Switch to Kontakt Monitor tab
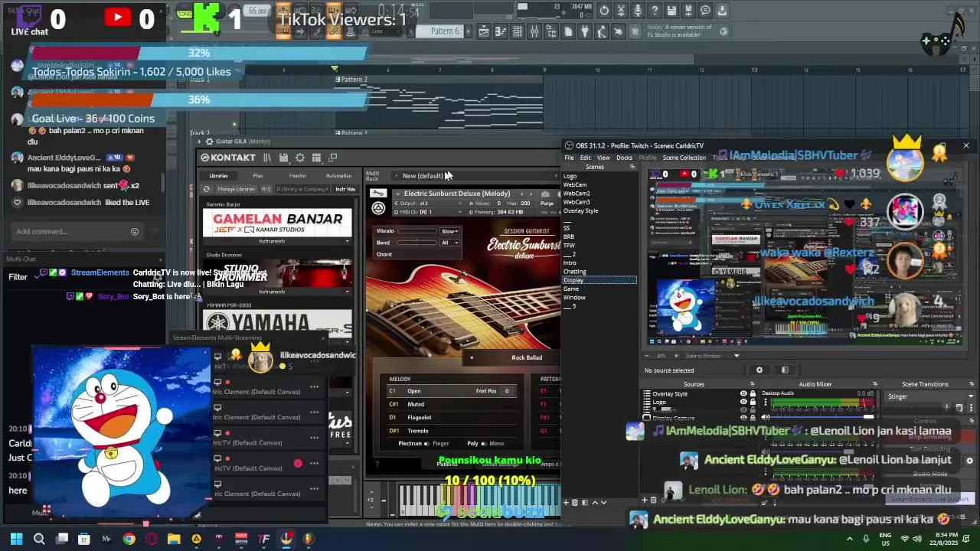 pyautogui.click(x=298, y=175)
